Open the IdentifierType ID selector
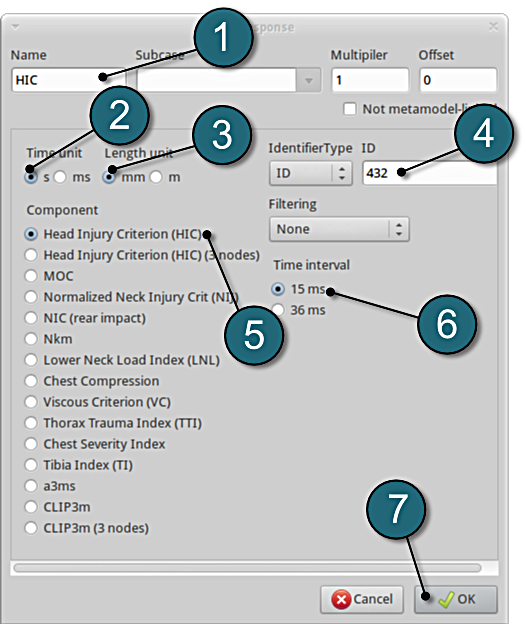This screenshot has width=526, height=624. coord(310,173)
